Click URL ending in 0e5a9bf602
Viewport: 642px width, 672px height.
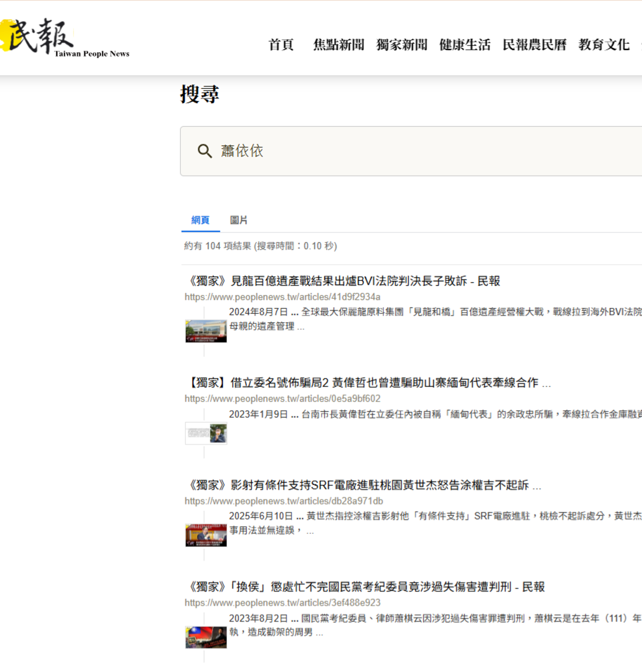pos(282,399)
